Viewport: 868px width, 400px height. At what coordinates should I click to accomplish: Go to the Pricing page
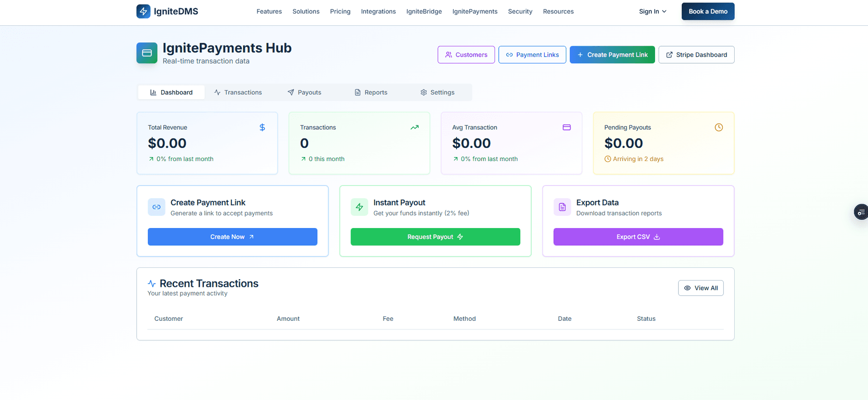point(340,11)
